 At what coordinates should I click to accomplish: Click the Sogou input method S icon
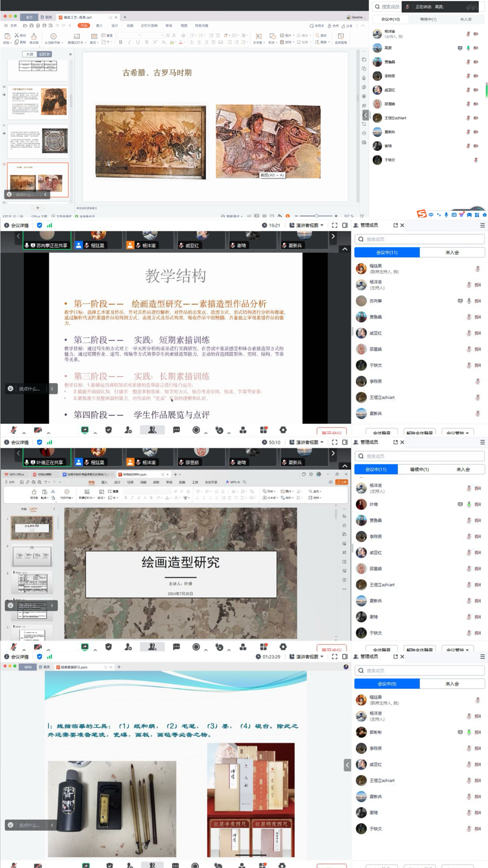(x=421, y=214)
